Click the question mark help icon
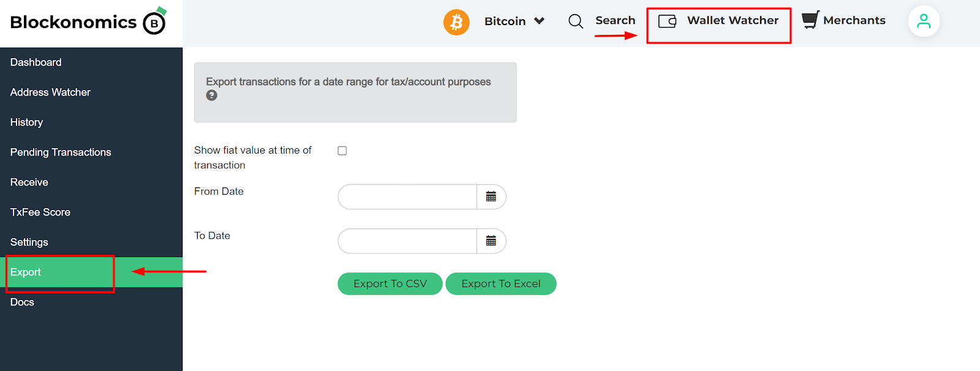 pos(212,96)
